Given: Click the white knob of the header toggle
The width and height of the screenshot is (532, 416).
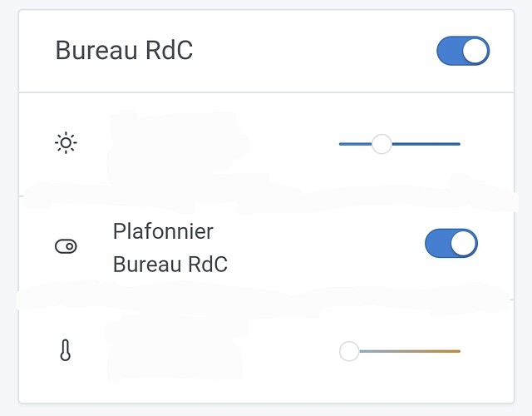Looking at the screenshot, I should coord(475,51).
